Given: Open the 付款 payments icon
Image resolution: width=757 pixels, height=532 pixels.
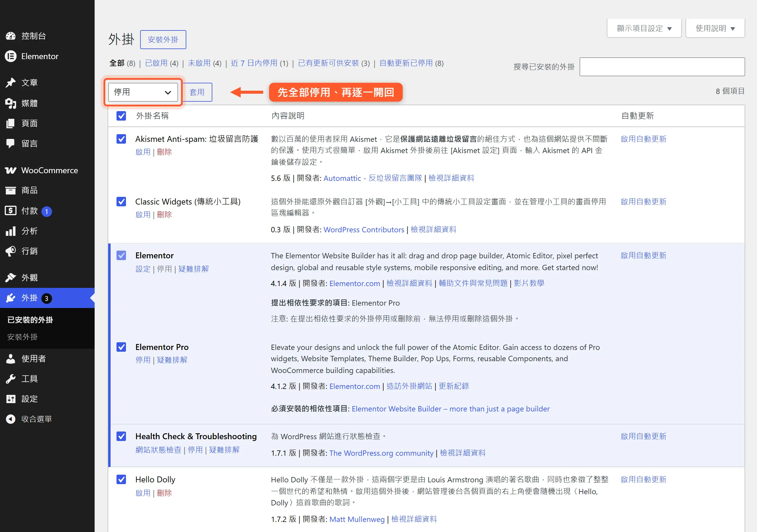Looking at the screenshot, I should point(11,211).
